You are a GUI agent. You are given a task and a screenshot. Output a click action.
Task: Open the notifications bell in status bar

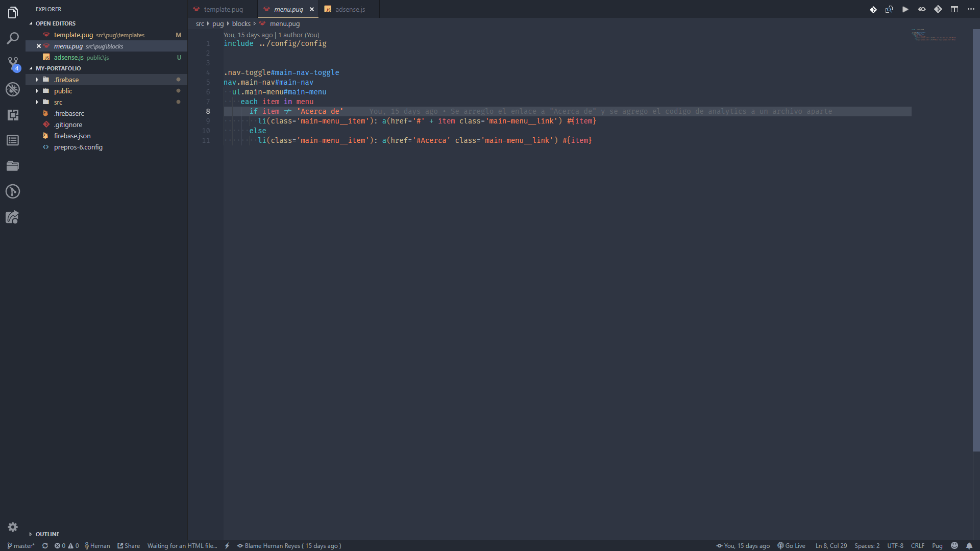pos(969,545)
